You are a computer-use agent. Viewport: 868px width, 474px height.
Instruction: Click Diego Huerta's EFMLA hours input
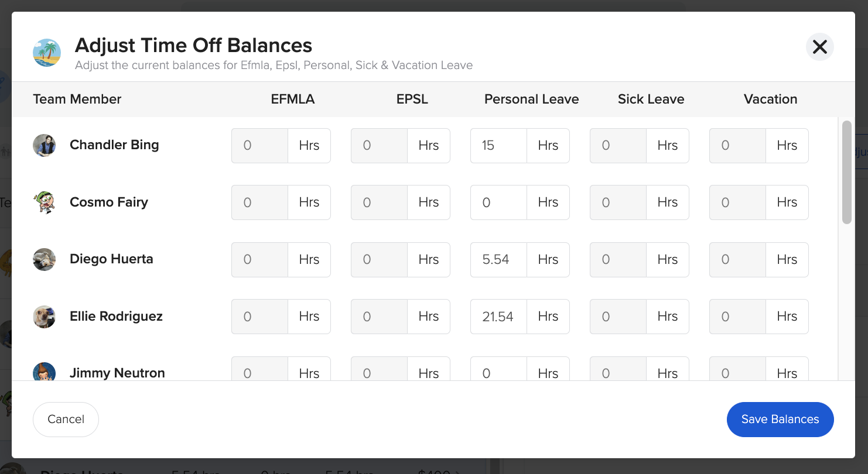(x=259, y=259)
